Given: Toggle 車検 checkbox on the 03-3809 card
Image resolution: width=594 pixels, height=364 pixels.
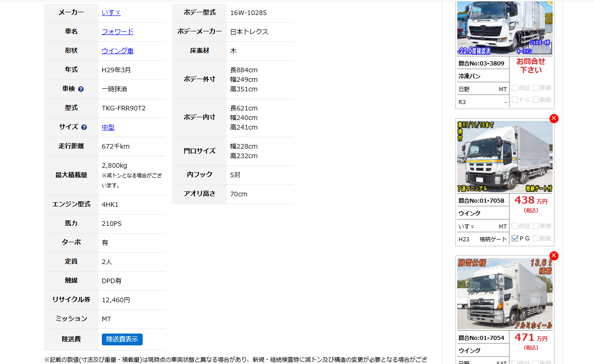Looking at the screenshot, I should point(536,88).
